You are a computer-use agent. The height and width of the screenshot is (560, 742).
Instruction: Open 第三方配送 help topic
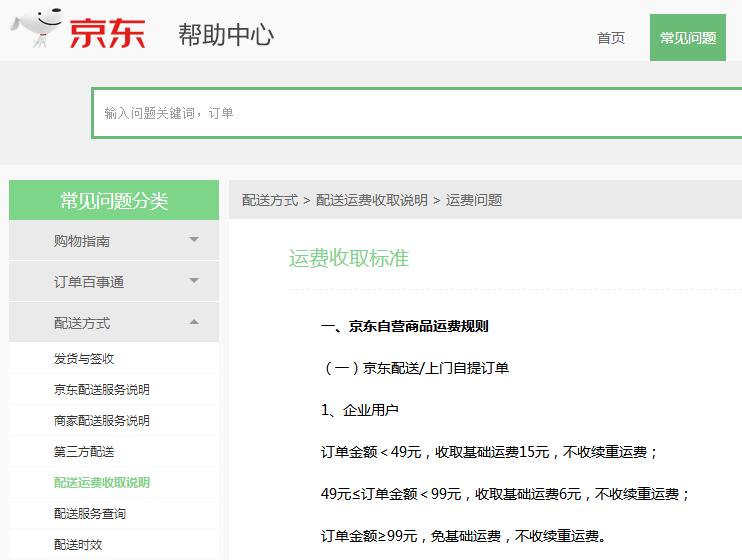[x=84, y=452]
